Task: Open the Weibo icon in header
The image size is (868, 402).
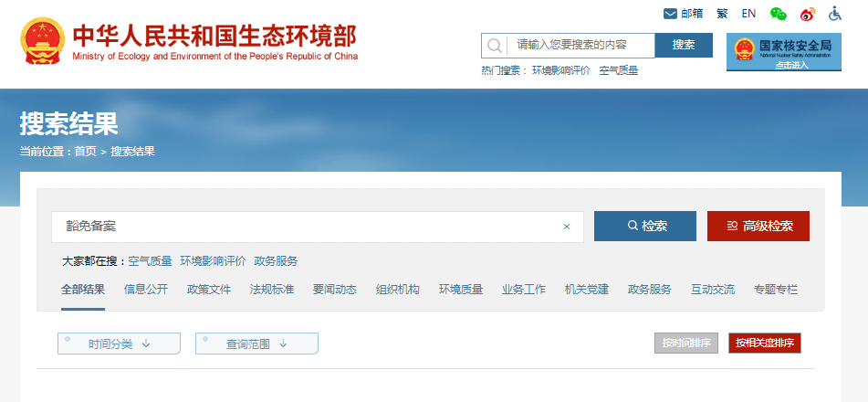Action: pos(807,14)
